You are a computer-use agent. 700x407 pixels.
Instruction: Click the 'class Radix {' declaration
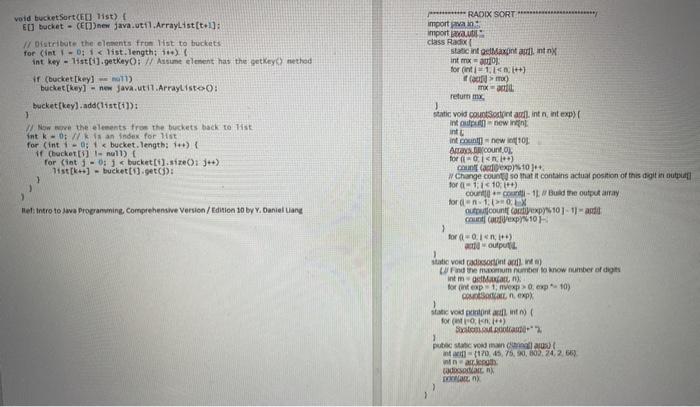point(450,42)
